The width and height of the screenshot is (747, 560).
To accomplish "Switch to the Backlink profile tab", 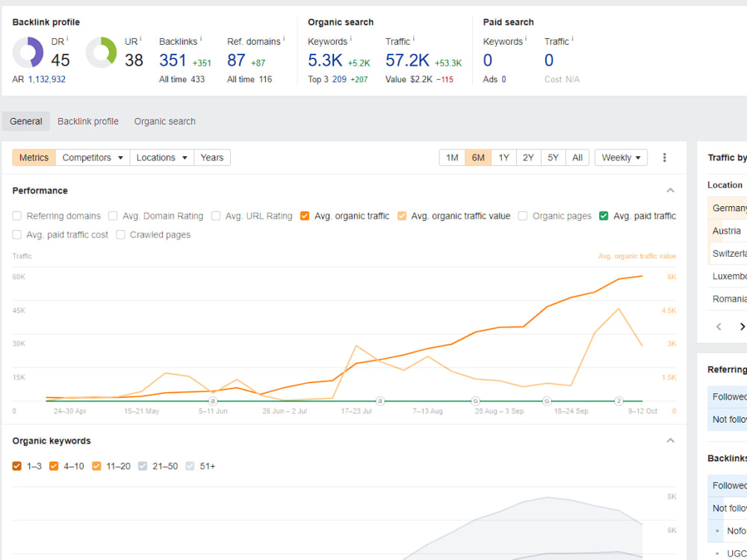I will coord(88,122).
